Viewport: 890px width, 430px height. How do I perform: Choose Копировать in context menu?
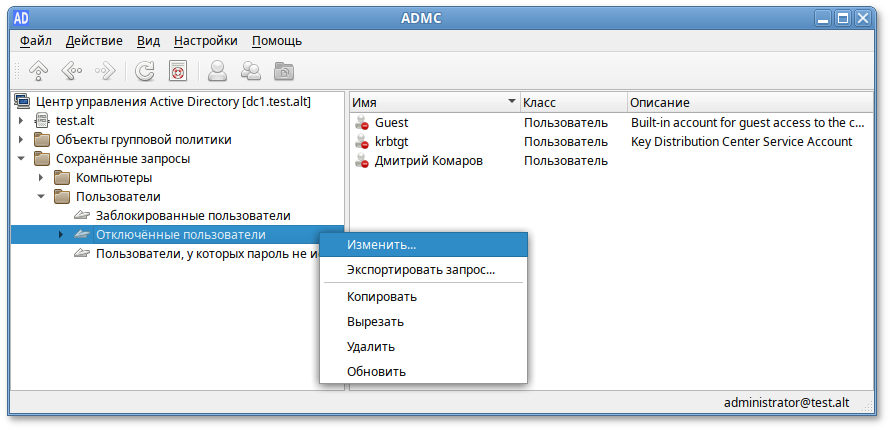423,297
